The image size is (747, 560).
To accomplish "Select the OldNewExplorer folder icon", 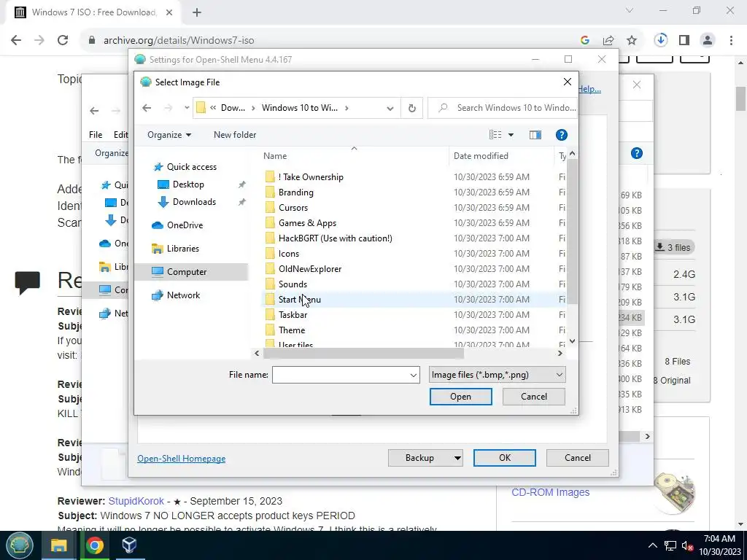I will click(x=270, y=269).
